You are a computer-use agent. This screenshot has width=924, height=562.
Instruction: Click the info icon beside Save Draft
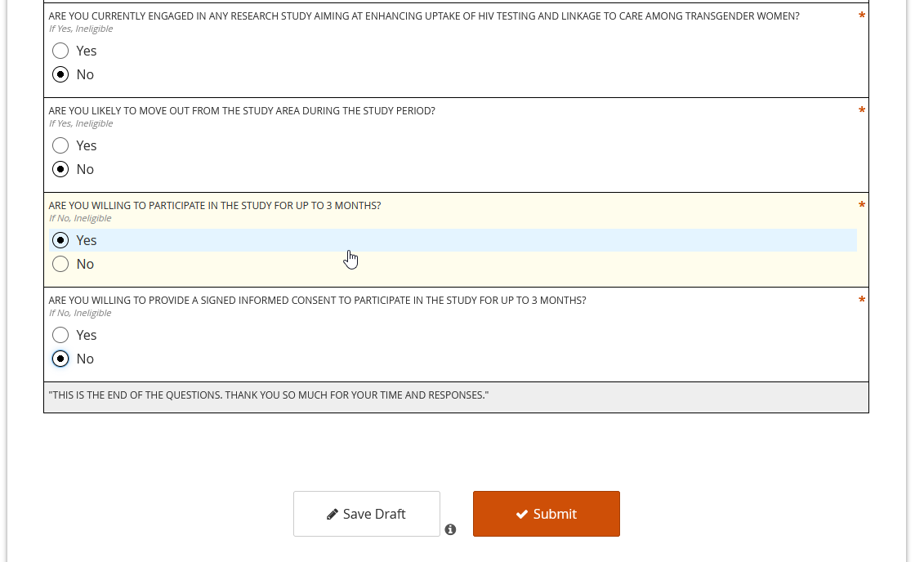tap(450, 530)
